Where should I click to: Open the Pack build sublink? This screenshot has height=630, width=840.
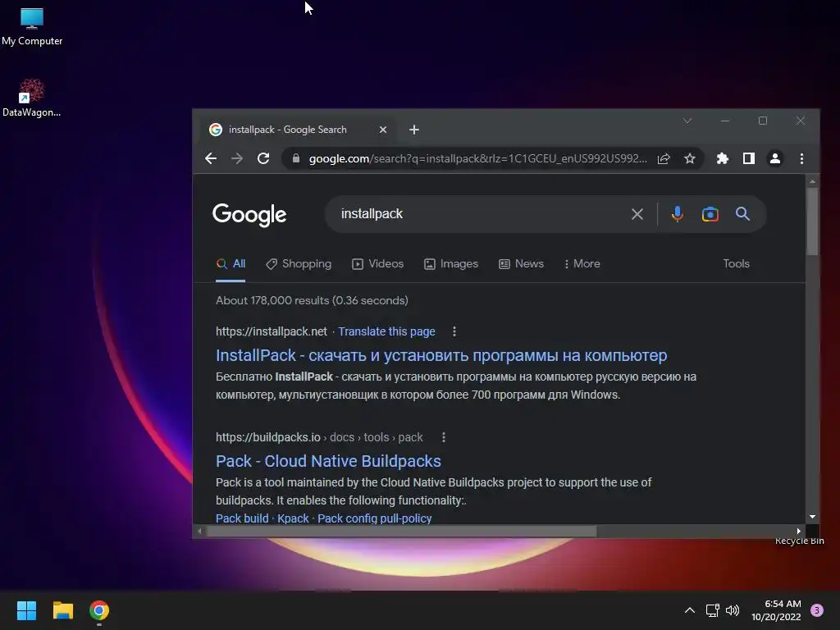click(242, 518)
